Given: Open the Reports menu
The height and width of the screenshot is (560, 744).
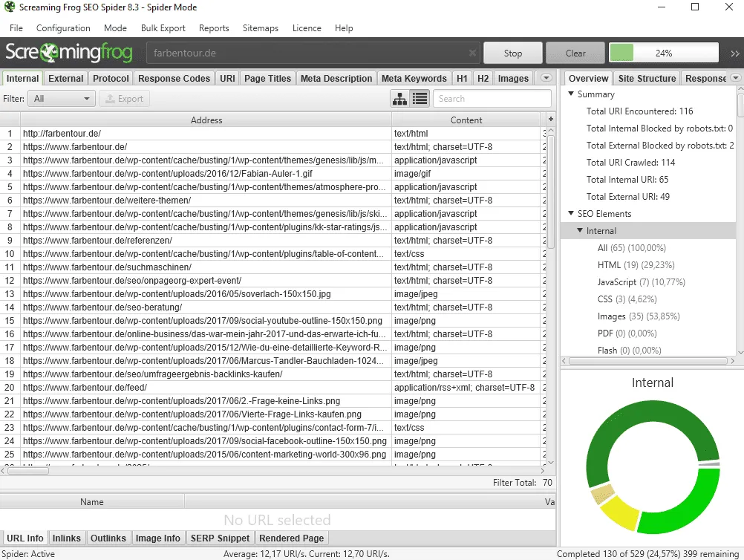Looking at the screenshot, I should (214, 28).
